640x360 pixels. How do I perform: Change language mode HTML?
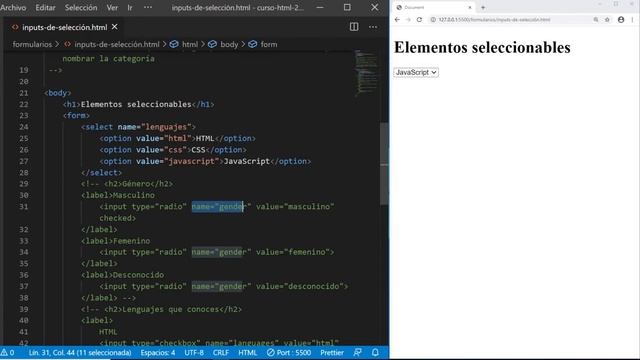pyautogui.click(x=247, y=353)
